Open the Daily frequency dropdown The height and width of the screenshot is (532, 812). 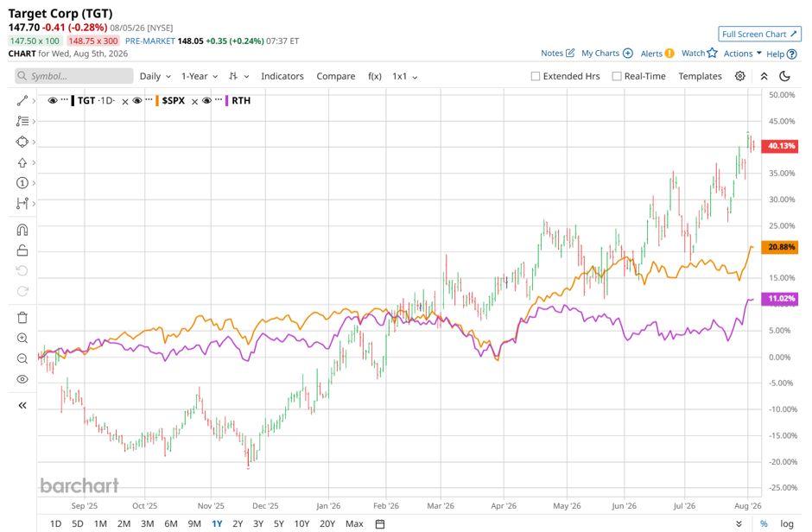(x=155, y=76)
